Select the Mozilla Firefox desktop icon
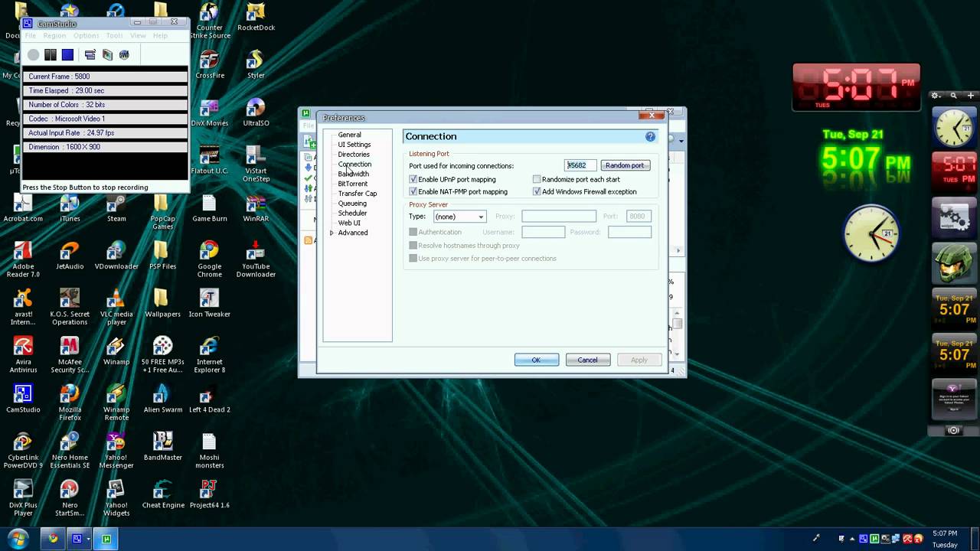The height and width of the screenshot is (551, 980). click(70, 403)
